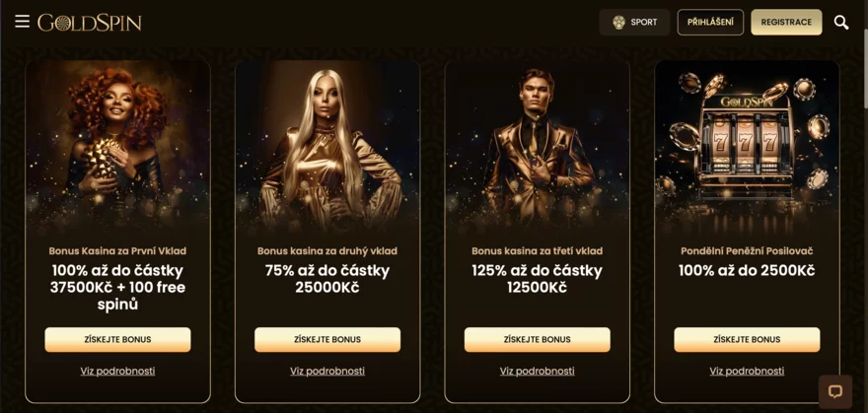The image size is (868, 413).
Task: Open the hamburger menu icon
Action: point(22,22)
